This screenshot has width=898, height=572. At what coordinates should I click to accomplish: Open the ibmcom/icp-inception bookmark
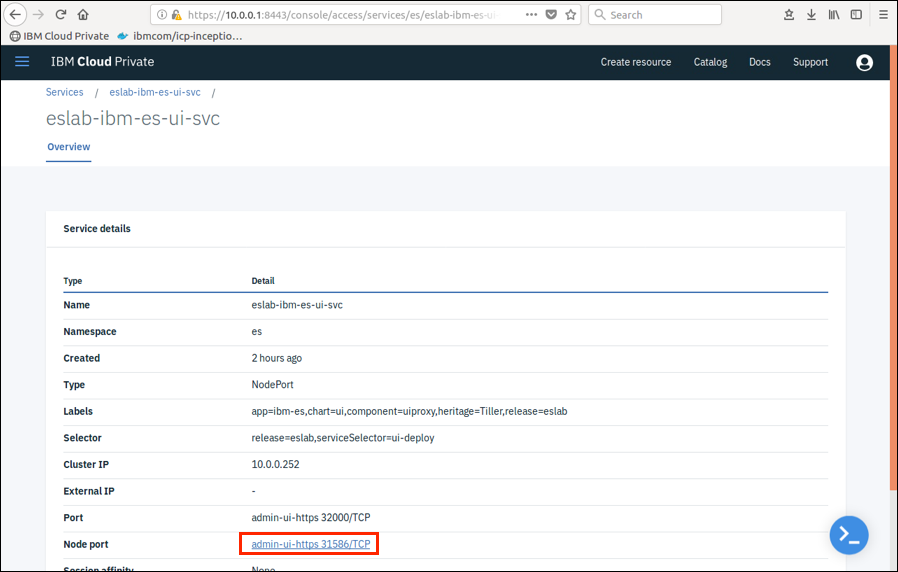pos(180,36)
